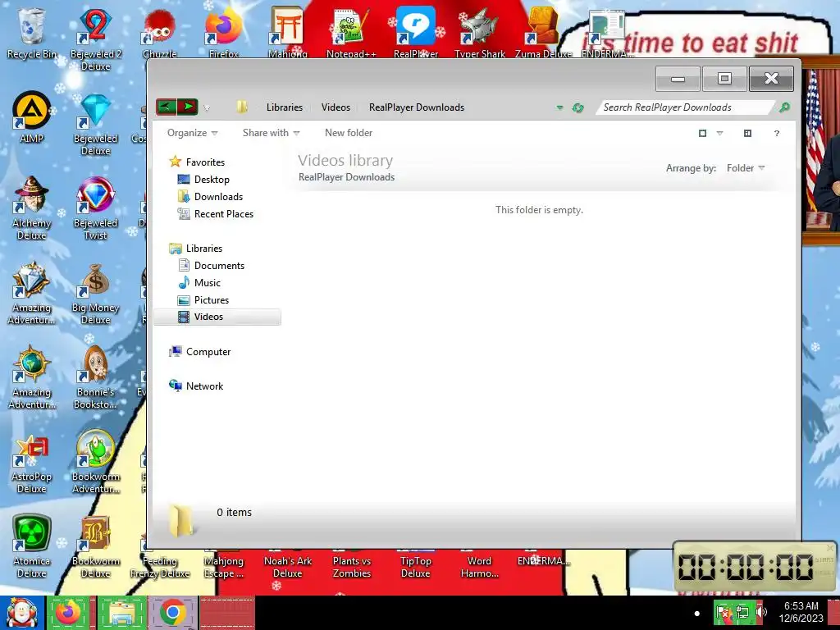Launch Atomica Deluxe shortcut
The width and height of the screenshot is (840, 630).
coord(32,546)
